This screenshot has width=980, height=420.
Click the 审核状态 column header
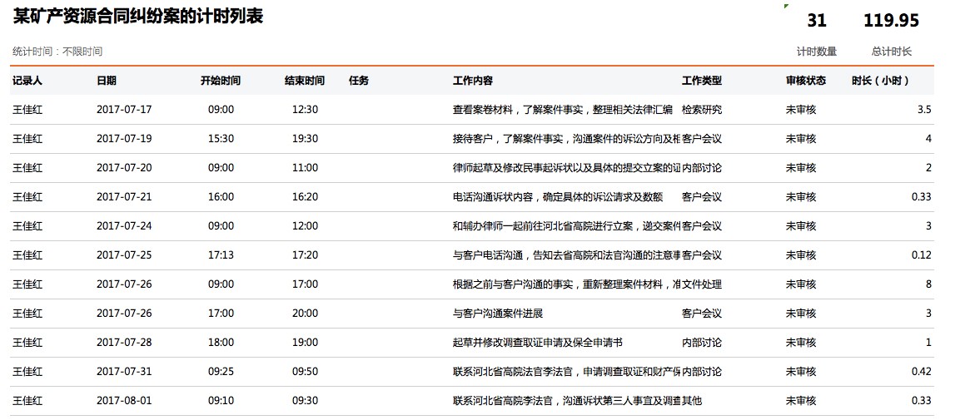click(806, 81)
